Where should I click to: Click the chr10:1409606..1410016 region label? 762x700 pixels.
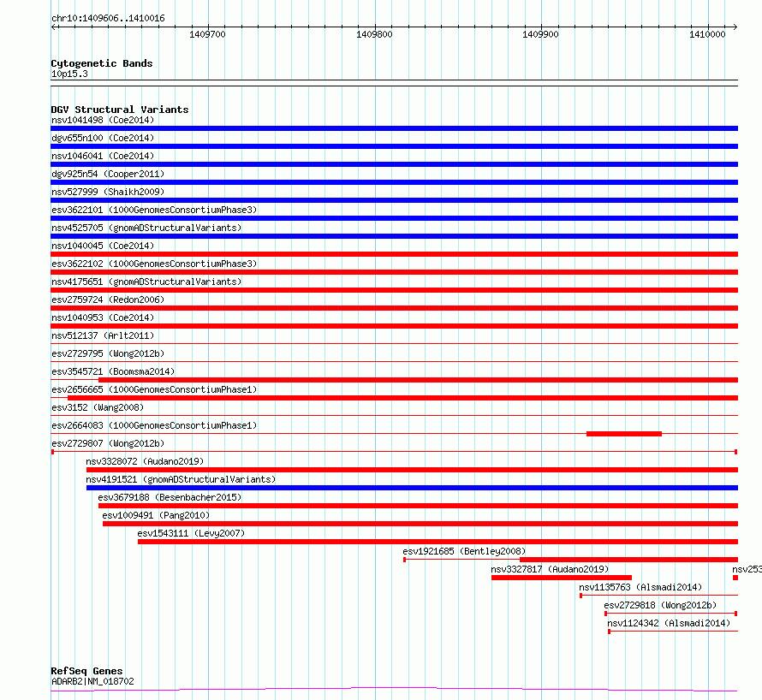coord(108,19)
